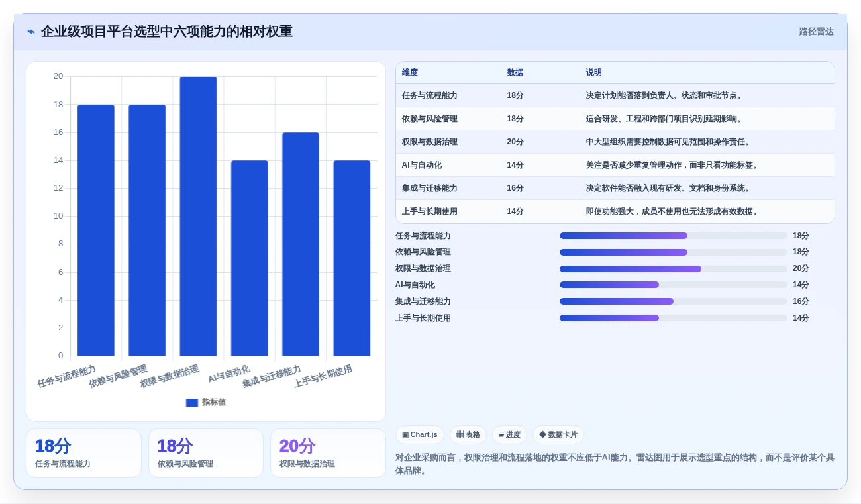Click the y-axis label 20
The image size is (861, 504).
(58, 76)
